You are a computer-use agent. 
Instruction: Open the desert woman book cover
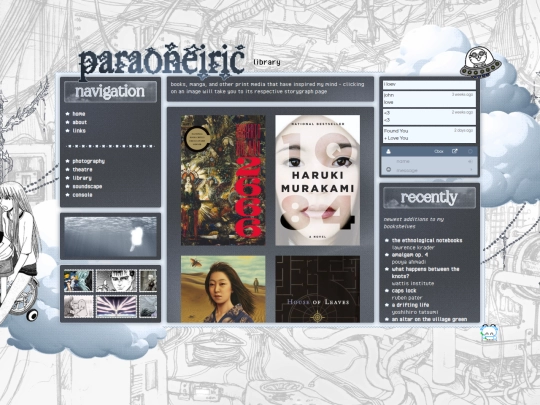click(x=223, y=289)
